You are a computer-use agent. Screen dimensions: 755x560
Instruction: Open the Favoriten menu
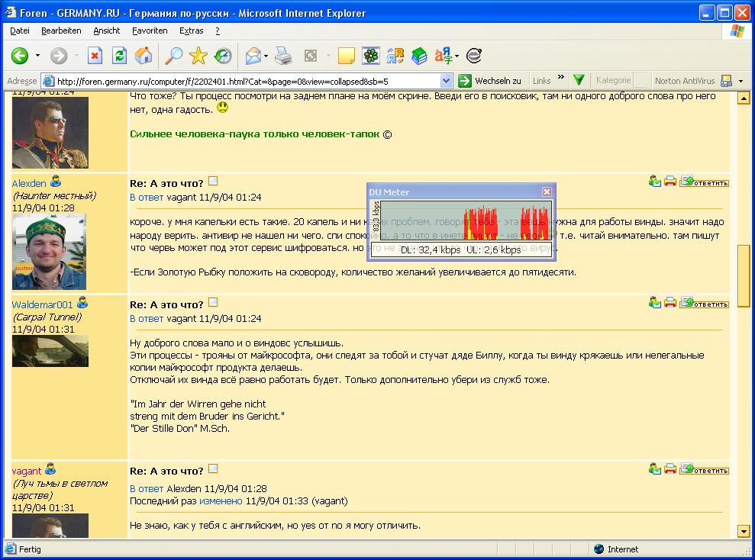pos(150,31)
